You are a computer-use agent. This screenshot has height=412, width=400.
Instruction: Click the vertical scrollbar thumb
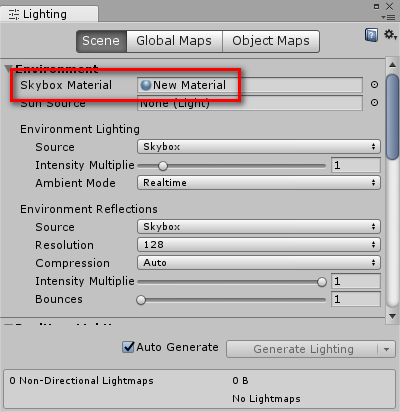pyautogui.click(x=393, y=117)
